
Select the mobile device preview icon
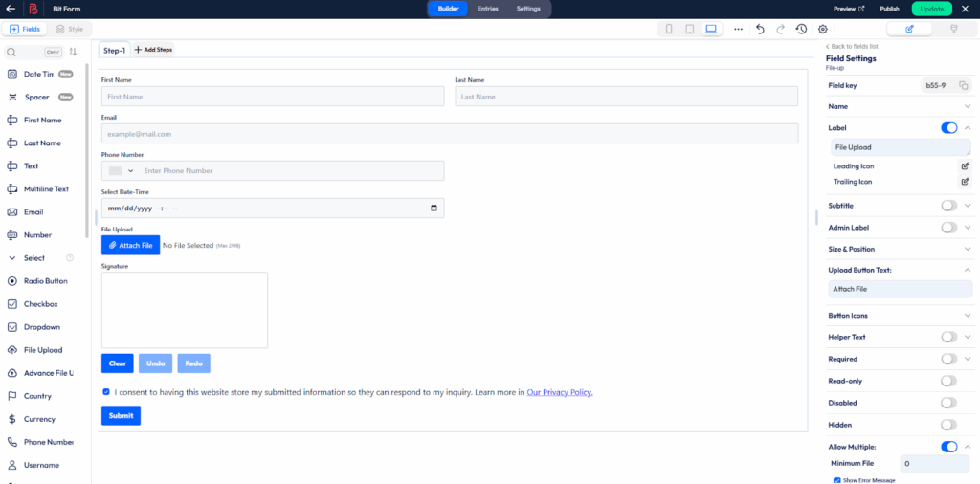(669, 29)
